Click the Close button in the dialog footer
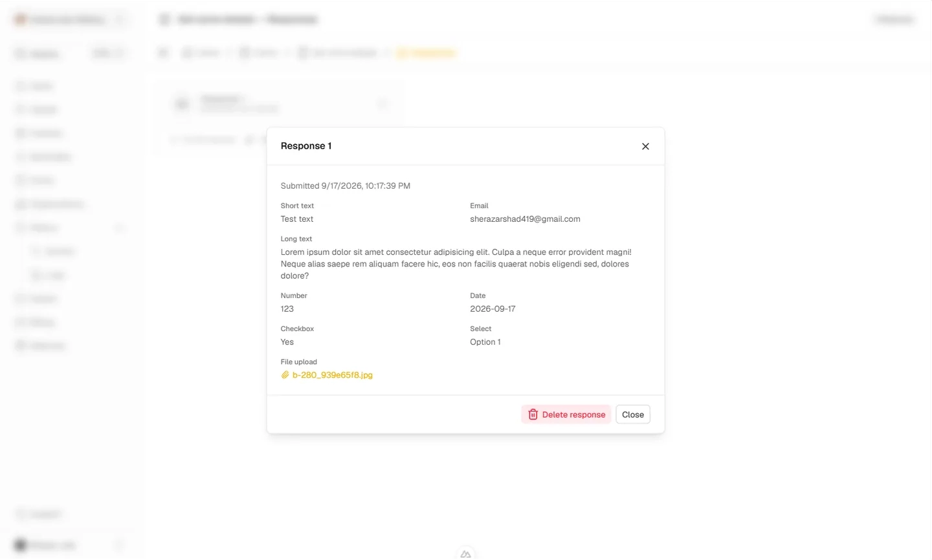Image resolution: width=932 pixels, height=560 pixels. pos(633,415)
